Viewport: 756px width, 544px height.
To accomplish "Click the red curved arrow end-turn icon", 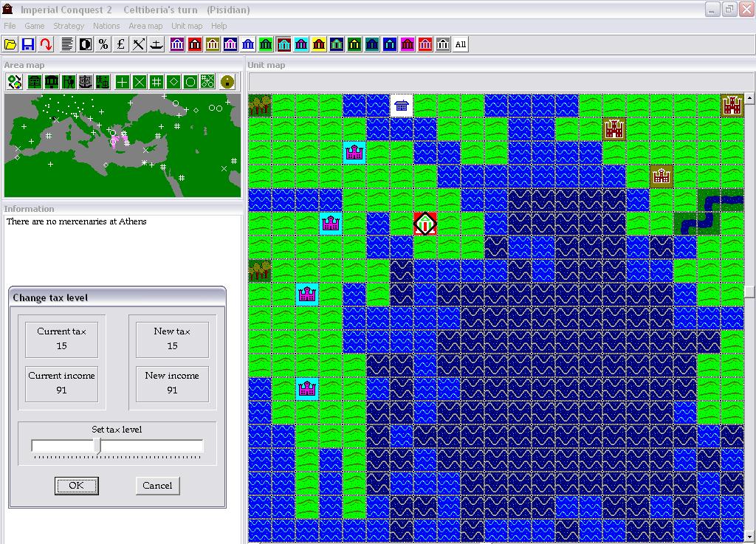I will (x=46, y=44).
